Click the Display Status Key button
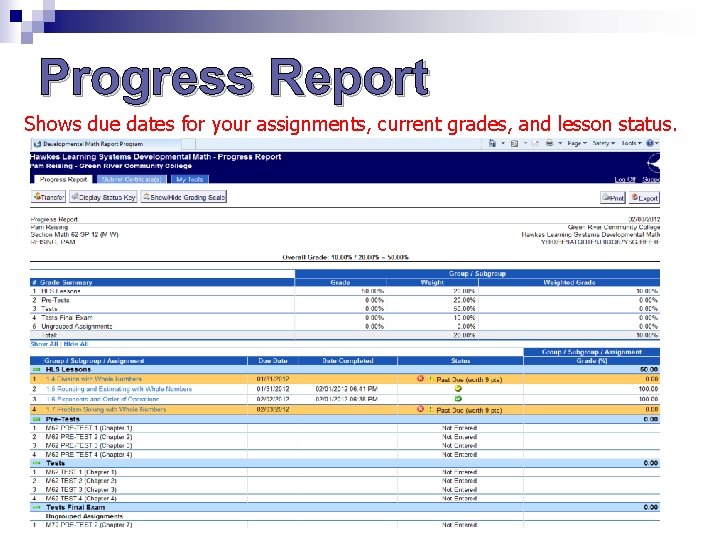 103,197
